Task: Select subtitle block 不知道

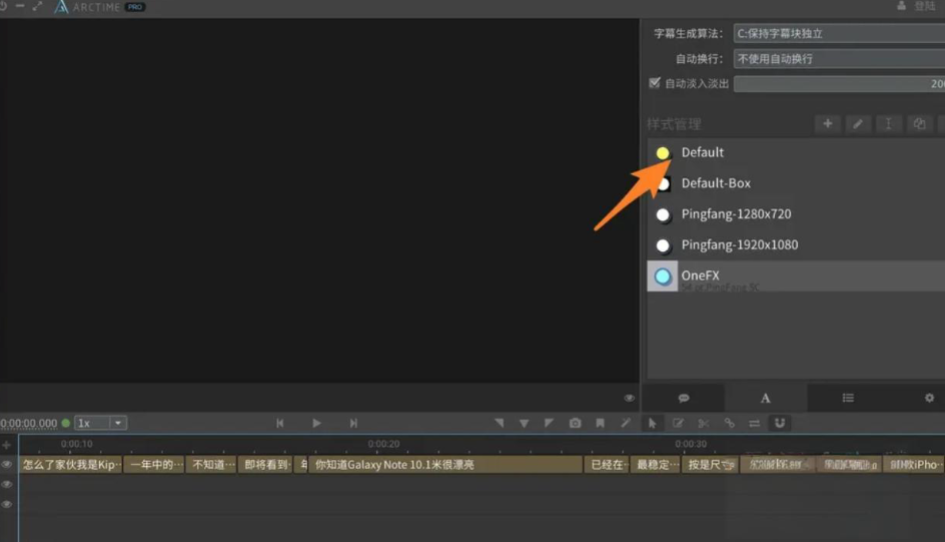Action: click(211, 464)
